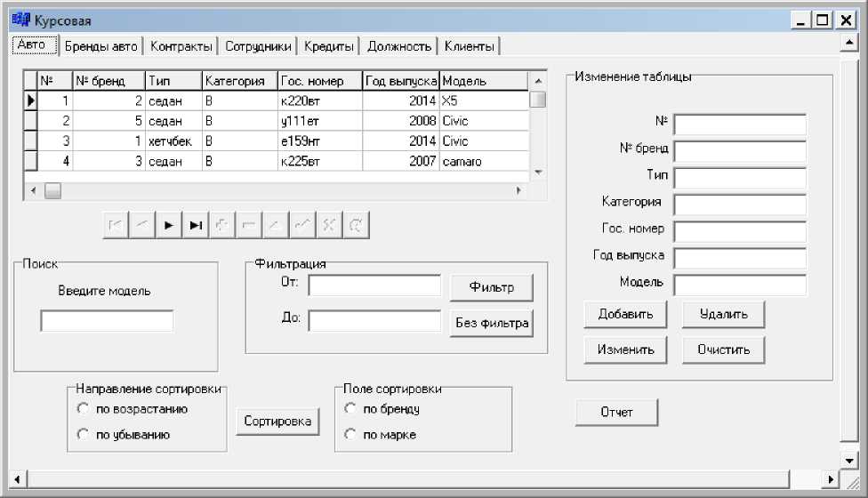Image resolution: width=868 pixels, height=498 pixels.
Task: Click window vertical scrollbar down arrow
Action: [x=849, y=461]
